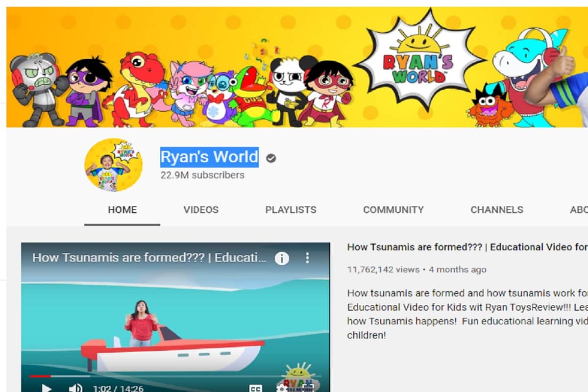Switch to the HOME tab
The height and width of the screenshot is (392, 588).
[122, 210]
